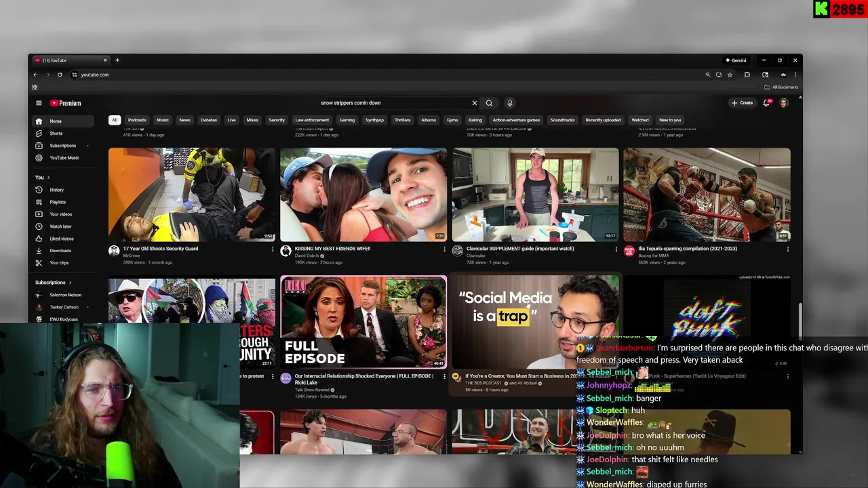868x488 pixels.
Task: Open the YouTube hamburger guide menu
Action: click(39, 103)
